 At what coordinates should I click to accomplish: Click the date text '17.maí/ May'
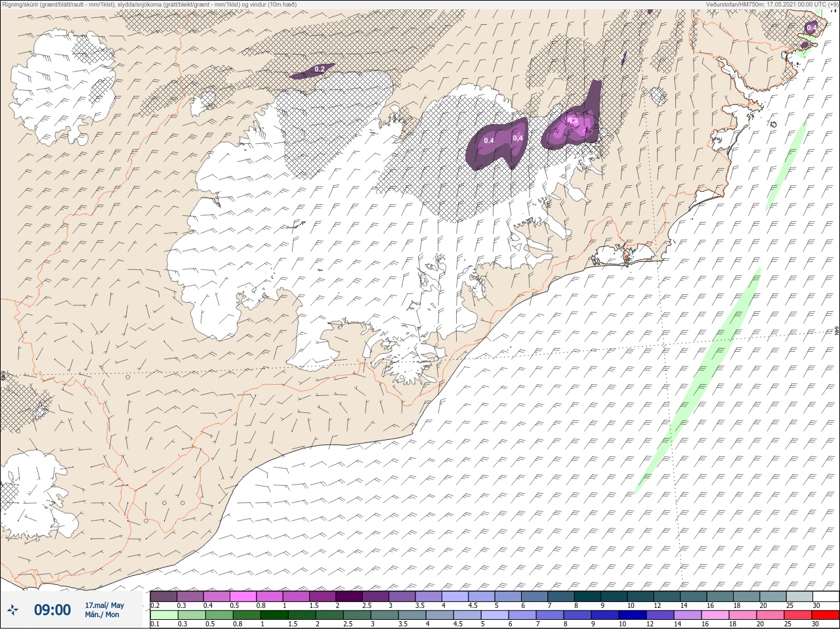pyautogui.click(x=104, y=605)
